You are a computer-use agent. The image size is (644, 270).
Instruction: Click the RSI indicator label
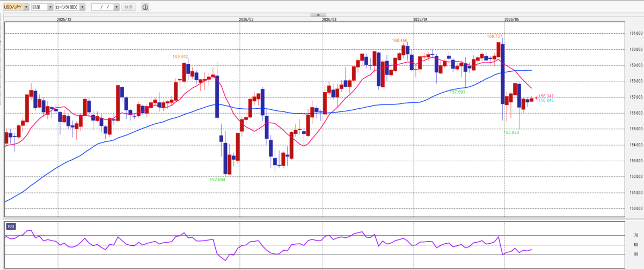point(11,226)
